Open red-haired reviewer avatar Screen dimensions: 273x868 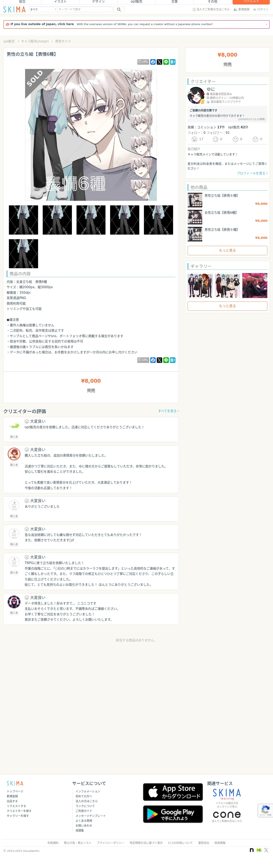point(14,454)
